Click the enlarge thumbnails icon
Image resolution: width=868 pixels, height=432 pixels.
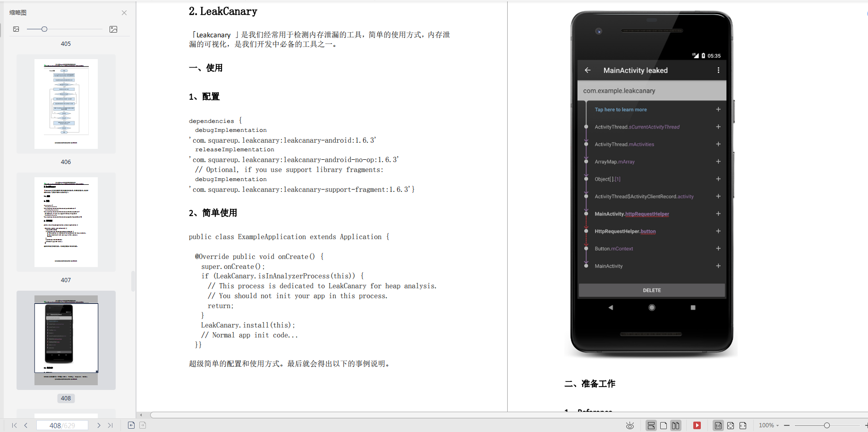113,29
